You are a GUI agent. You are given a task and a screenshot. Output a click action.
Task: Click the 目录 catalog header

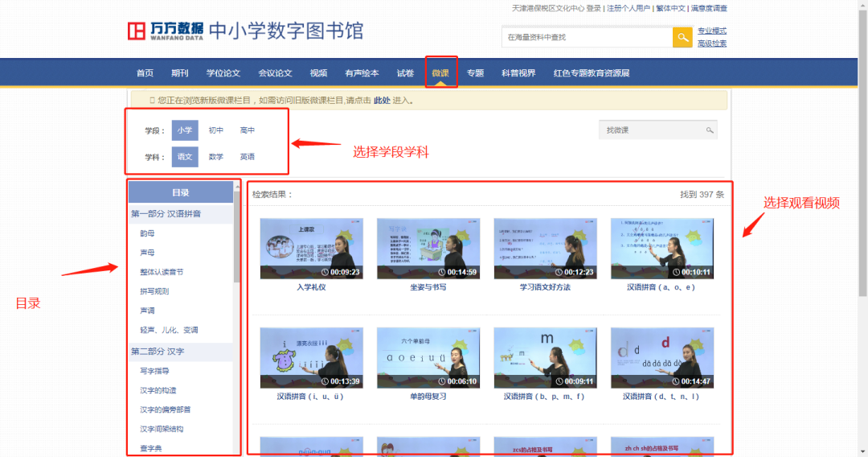[181, 193]
